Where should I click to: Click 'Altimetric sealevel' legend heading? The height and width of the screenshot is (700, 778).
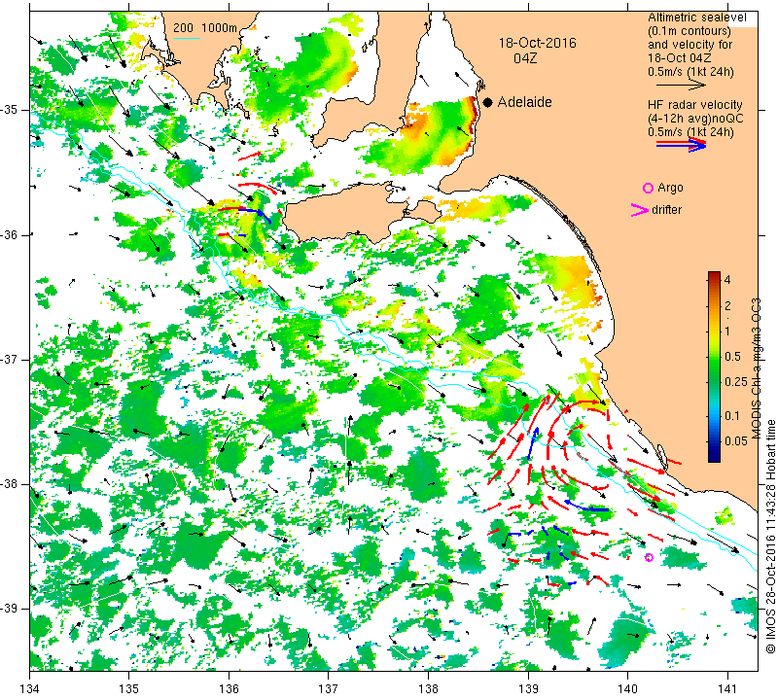pos(696,17)
